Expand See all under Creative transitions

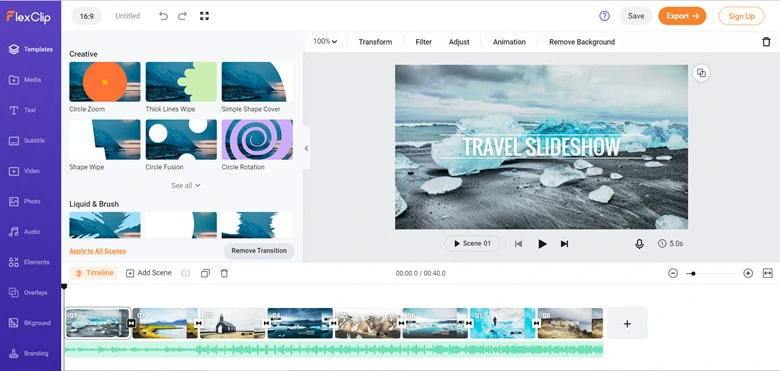(186, 186)
